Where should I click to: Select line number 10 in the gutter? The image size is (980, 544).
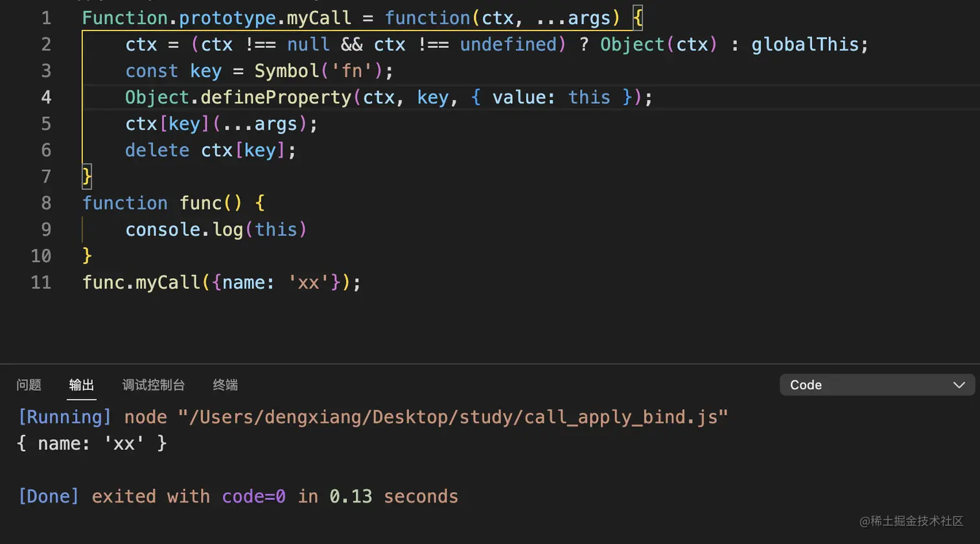click(x=41, y=256)
